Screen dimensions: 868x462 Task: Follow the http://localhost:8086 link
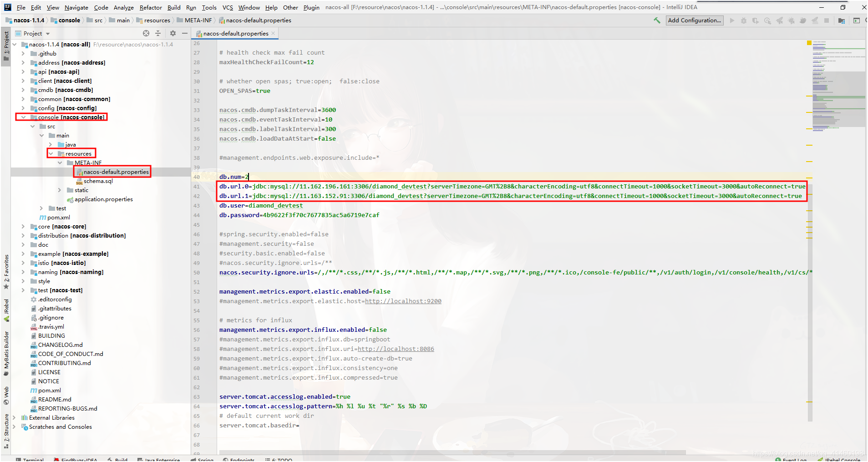tap(396, 349)
